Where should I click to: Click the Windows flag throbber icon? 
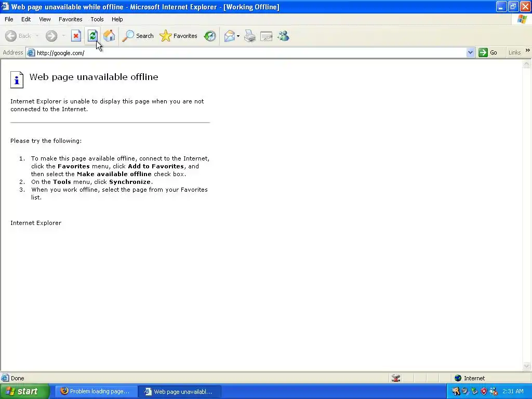tap(522, 19)
